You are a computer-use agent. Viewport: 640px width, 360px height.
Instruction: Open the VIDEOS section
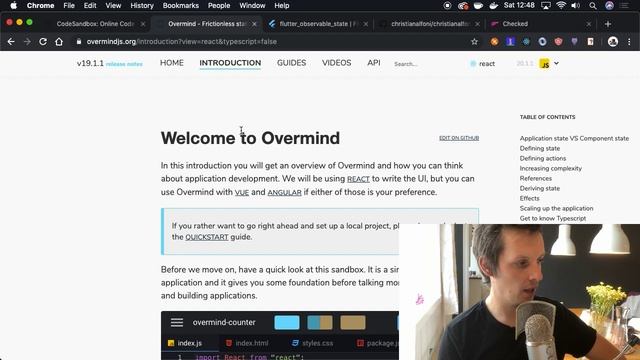point(336,63)
